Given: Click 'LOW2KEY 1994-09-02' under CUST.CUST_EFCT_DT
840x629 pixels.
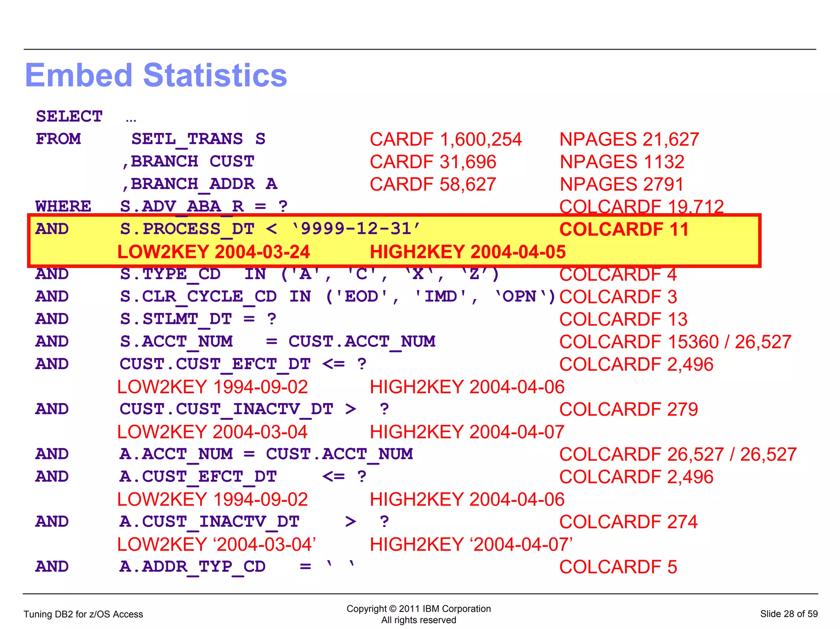Looking at the screenshot, I should (212, 387).
